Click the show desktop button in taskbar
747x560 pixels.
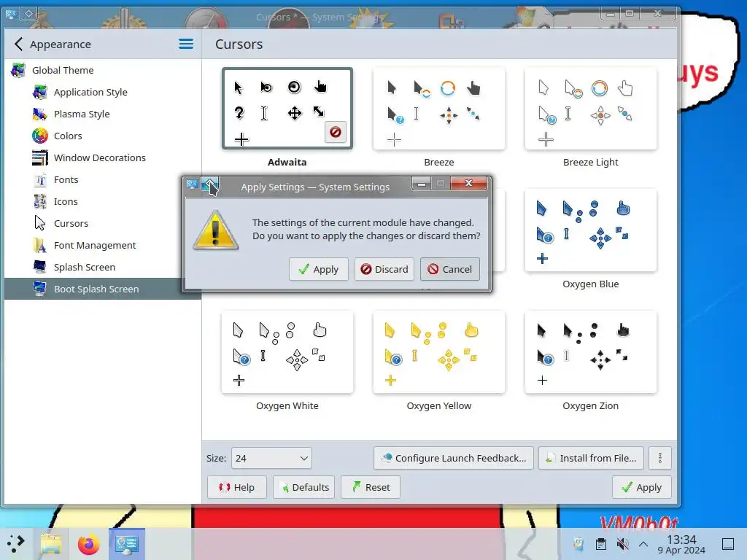point(728,544)
